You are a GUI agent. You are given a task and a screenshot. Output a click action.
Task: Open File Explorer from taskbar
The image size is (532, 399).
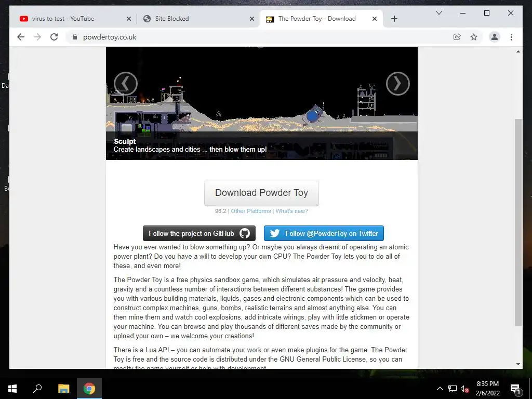[x=63, y=389]
